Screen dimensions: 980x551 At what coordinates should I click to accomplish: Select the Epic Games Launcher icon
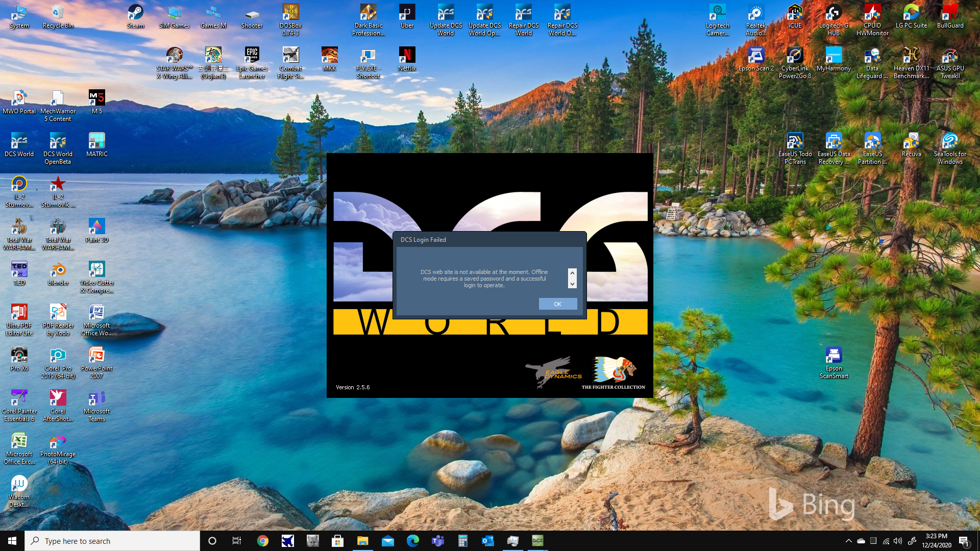(252, 63)
